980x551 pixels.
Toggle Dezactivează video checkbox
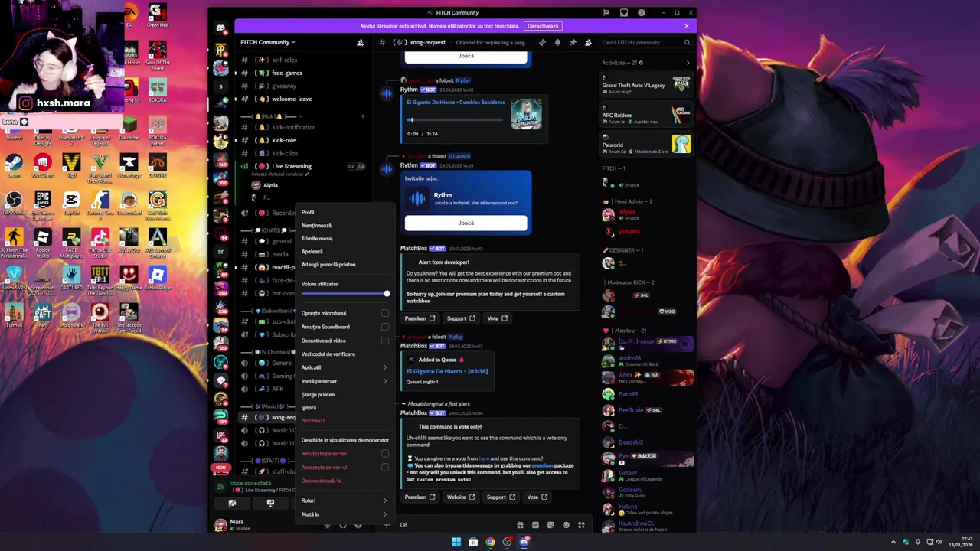385,341
